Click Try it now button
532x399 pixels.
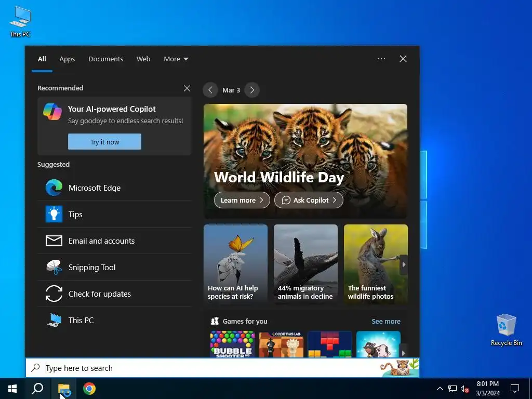[104, 141]
